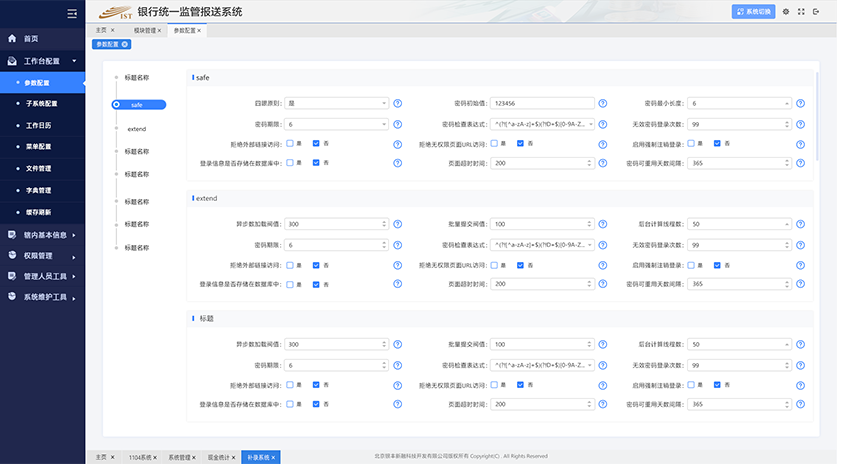This screenshot has width=841, height=464.
Task: Collapse the sidebar with the hamburger icon
Action: tap(71, 13)
